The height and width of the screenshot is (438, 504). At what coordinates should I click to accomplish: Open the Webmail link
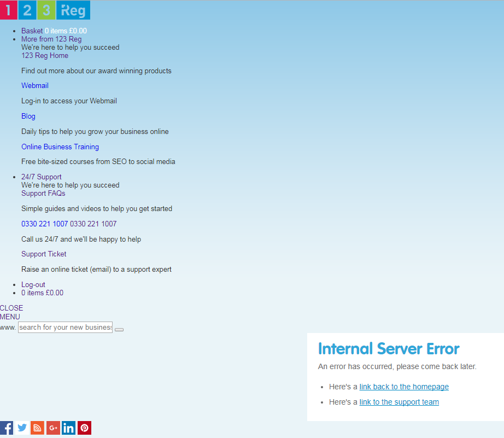[x=35, y=85]
